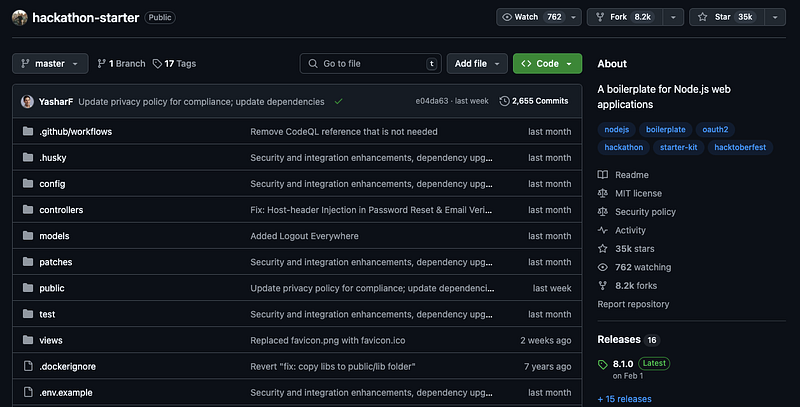Expand the Fork options dropdown arrow

pos(673,17)
